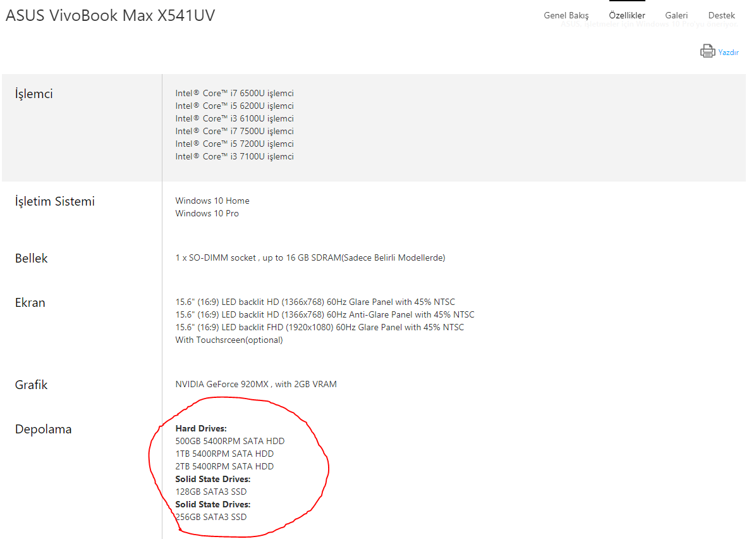Click the Windows 10 Home text

[x=212, y=201]
